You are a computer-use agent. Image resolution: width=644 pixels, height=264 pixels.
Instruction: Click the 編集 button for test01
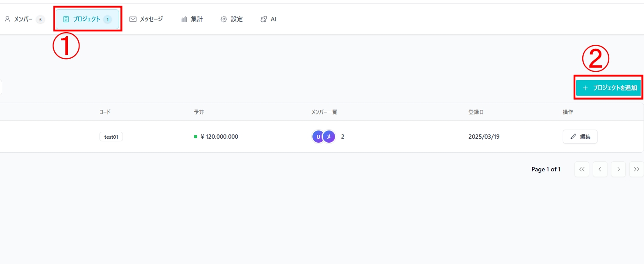click(x=580, y=137)
